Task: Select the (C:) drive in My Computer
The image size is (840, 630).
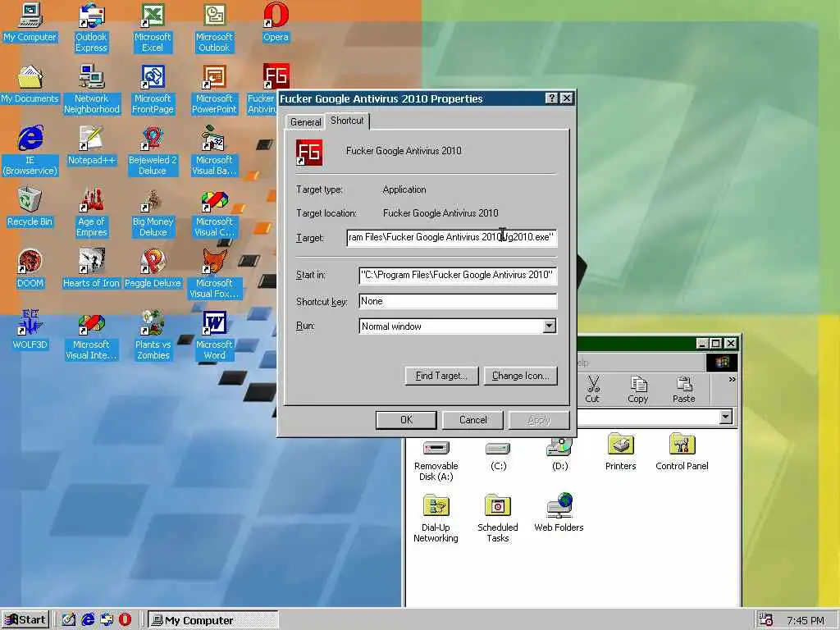Action: pyautogui.click(x=498, y=456)
